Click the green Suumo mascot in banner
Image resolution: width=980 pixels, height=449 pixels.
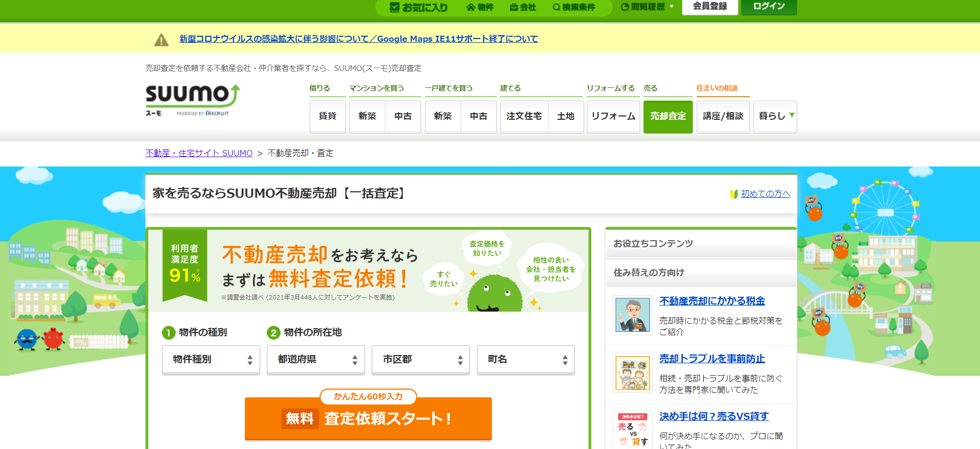pos(494,294)
